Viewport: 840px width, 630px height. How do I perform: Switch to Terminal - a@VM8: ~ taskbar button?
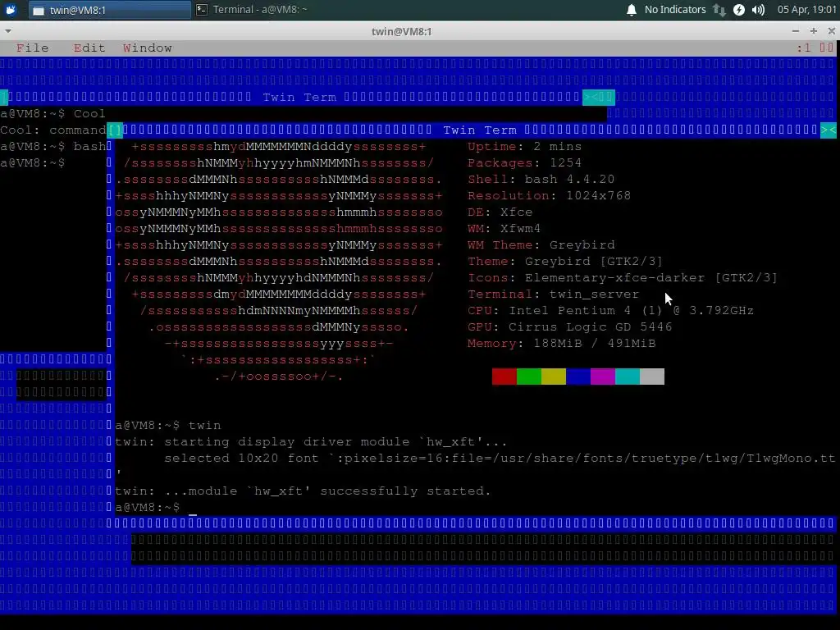click(x=252, y=10)
